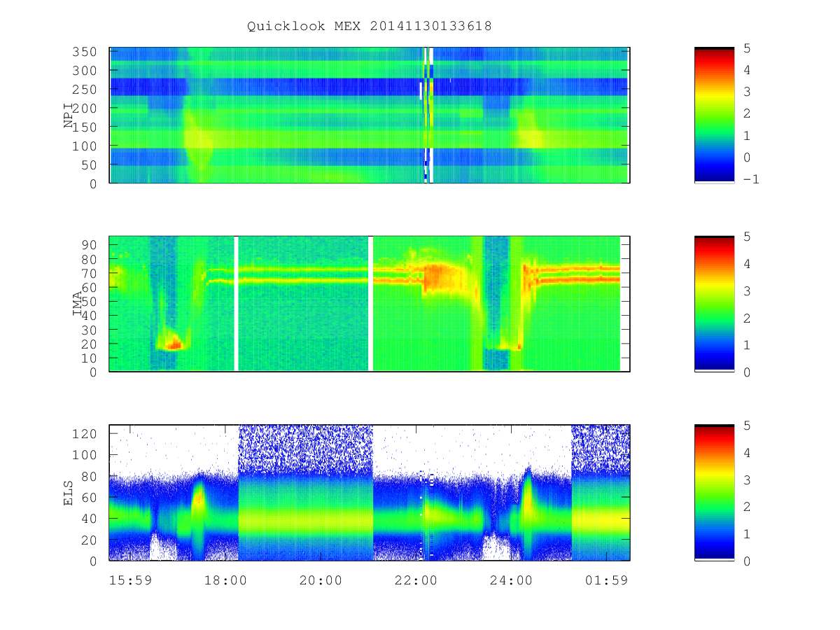Click the ELS y-axis label

pos(69,493)
